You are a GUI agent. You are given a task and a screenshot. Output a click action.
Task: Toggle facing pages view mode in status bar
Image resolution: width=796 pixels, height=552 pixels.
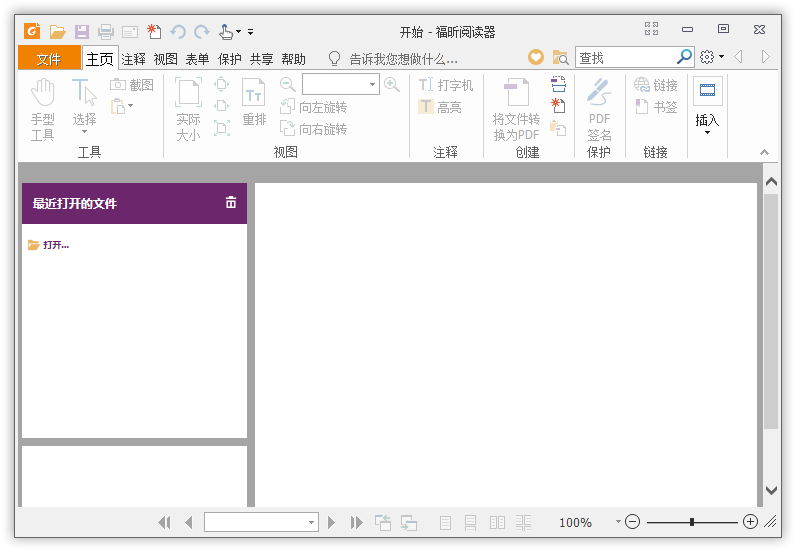pos(498,522)
